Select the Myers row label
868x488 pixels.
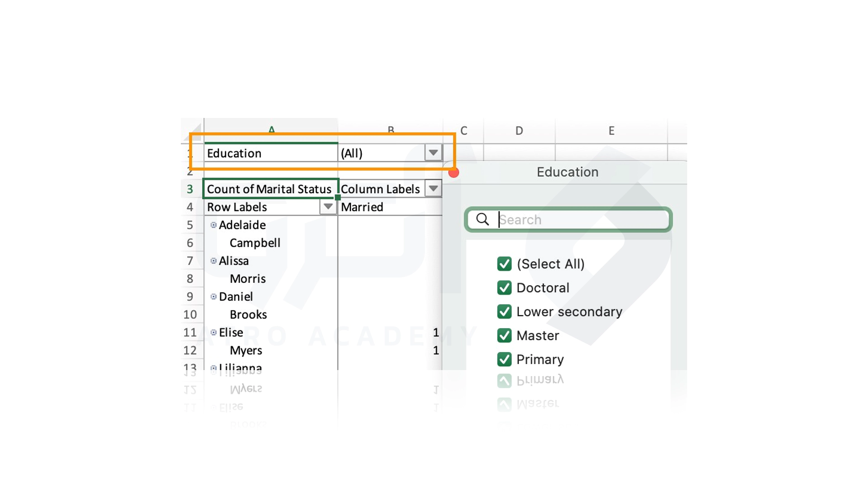click(246, 350)
